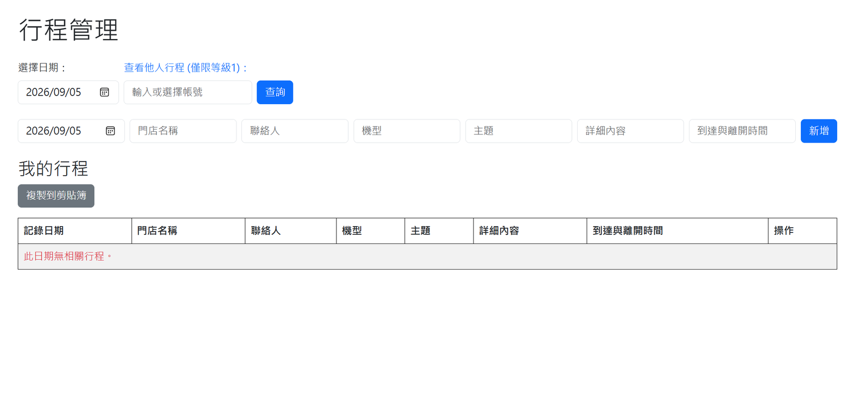Open calendar picker in new-entry date field
This screenshot has height=397, width=868.
coord(110,131)
